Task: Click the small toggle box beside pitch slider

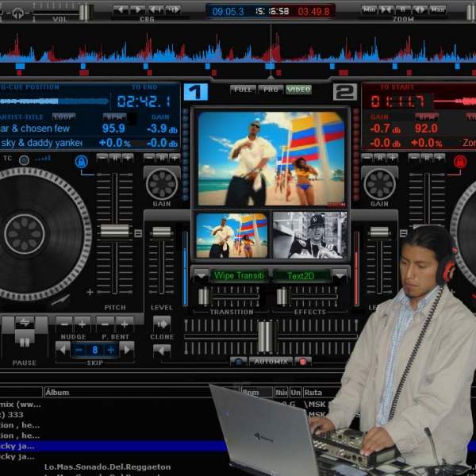Action: point(138,233)
